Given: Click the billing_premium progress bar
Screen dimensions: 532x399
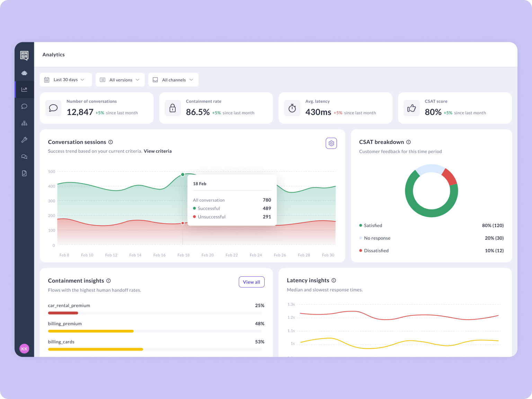Looking at the screenshot, I should (154, 331).
